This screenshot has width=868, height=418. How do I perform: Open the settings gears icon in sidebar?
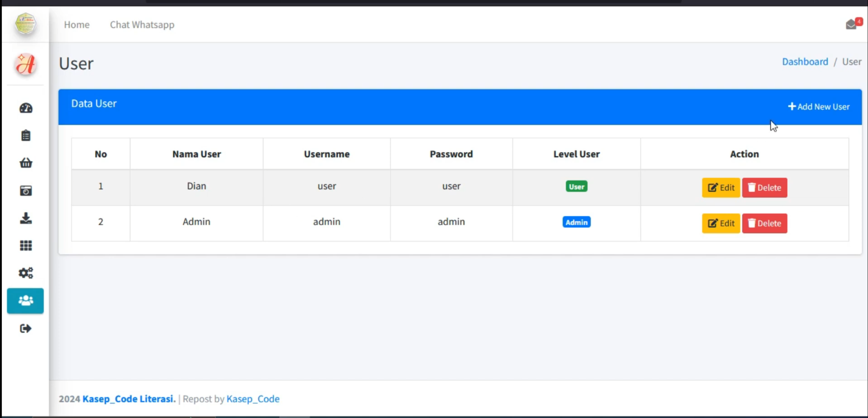click(26, 273)
